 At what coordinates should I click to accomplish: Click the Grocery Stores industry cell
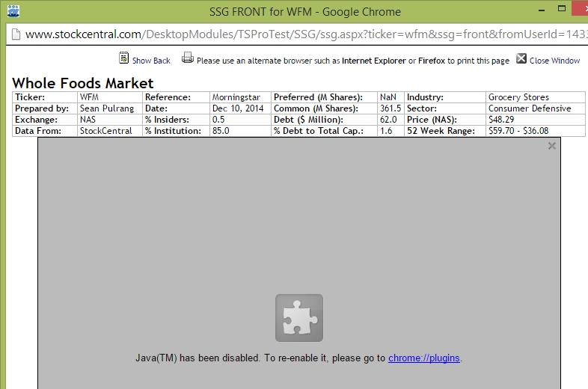[x=518, y=97]
